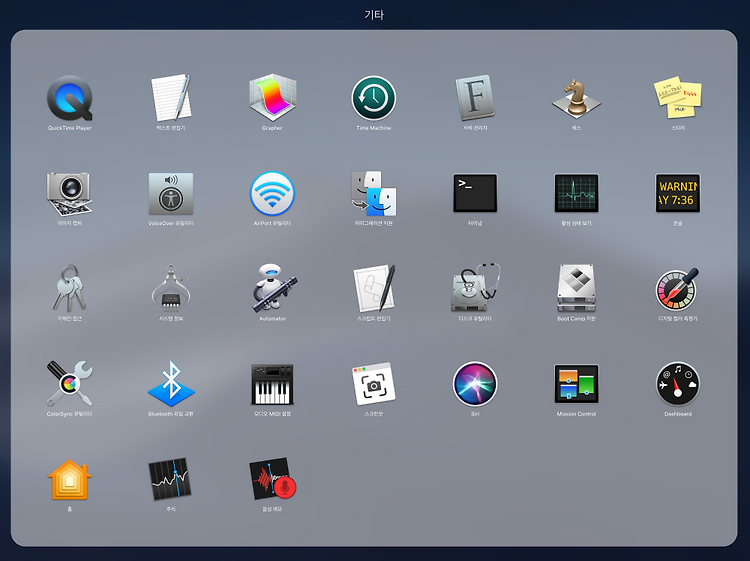
Task: Launch the Screenshot app
Action: point(374,384)
